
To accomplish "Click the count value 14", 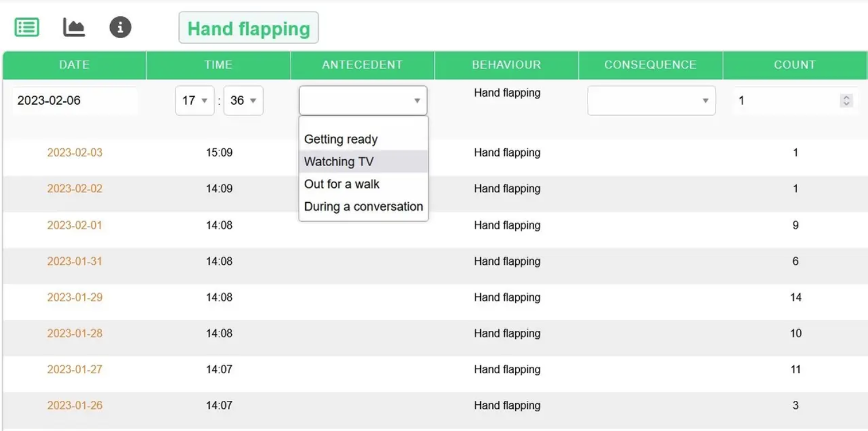I will tap(796, 297).
